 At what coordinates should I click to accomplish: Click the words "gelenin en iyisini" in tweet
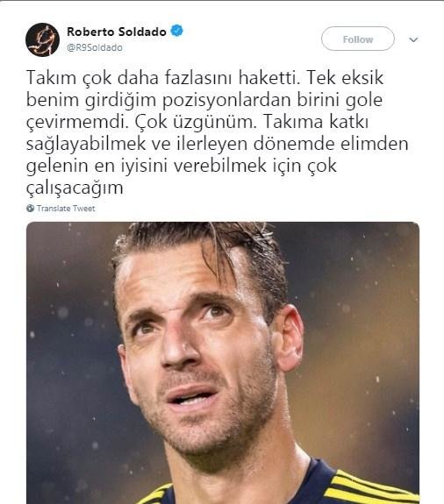pos(97,167)
